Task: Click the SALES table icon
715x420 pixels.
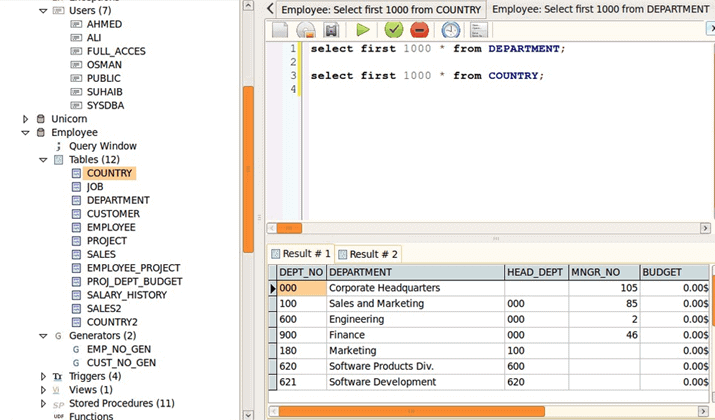Action: point(76,254)
